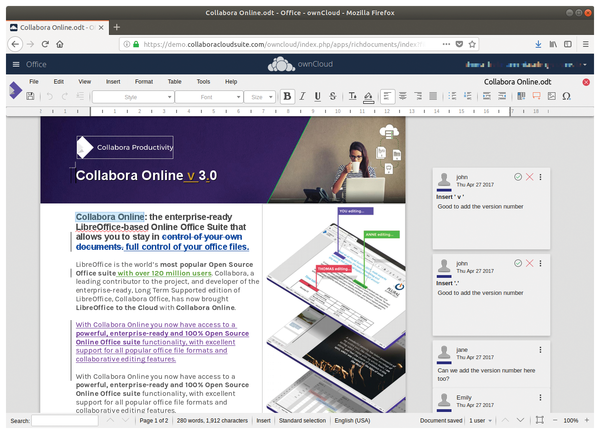Screen dimensions: 600x434
Task: Insert a table from the toolbar
Action: tap(521, 96)
